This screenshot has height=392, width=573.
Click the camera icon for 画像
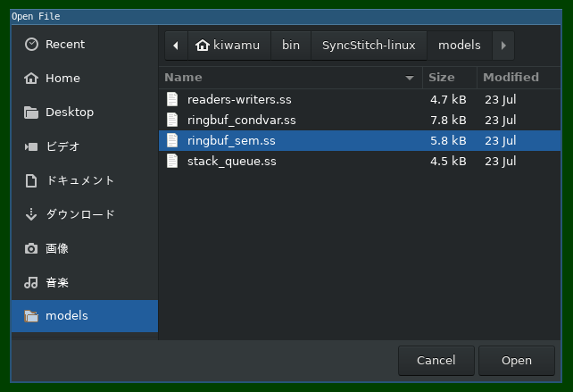[32, 248]
